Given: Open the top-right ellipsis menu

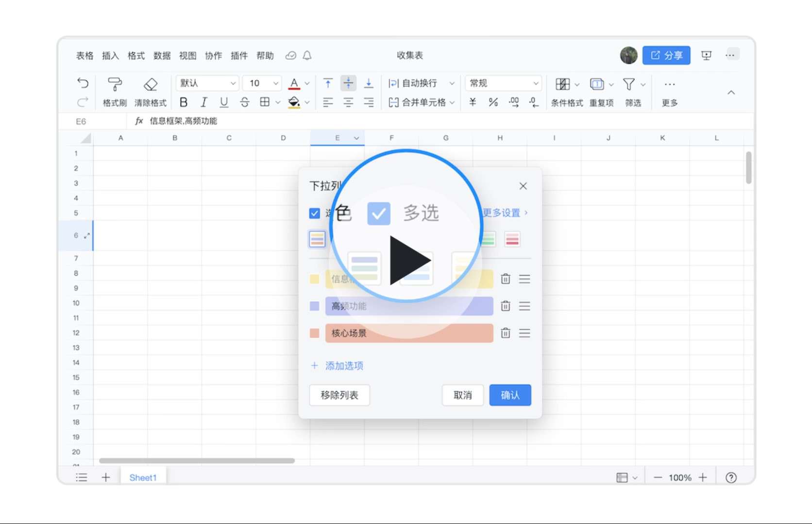Looking at the screenshot, I should click(x=730, y=55).
